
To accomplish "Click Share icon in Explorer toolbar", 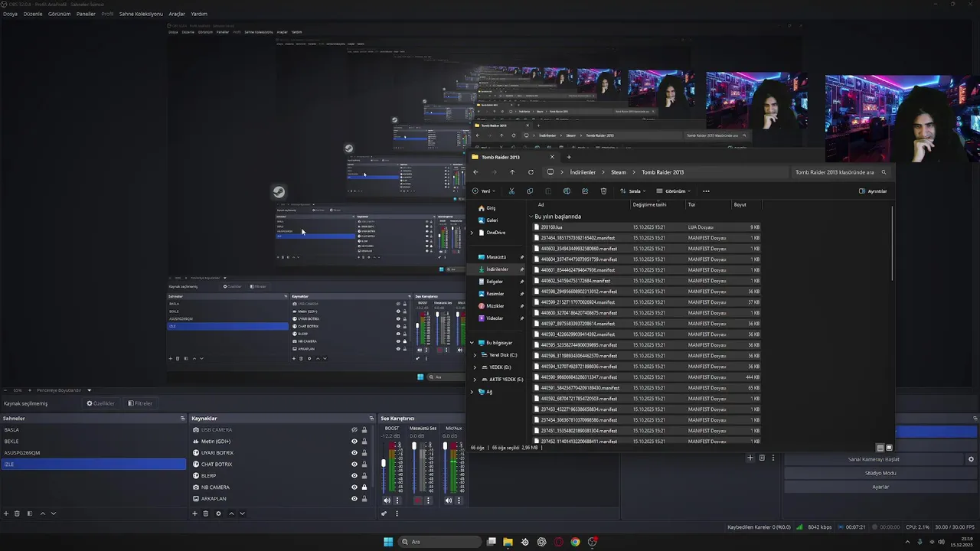I will point(585,191).
